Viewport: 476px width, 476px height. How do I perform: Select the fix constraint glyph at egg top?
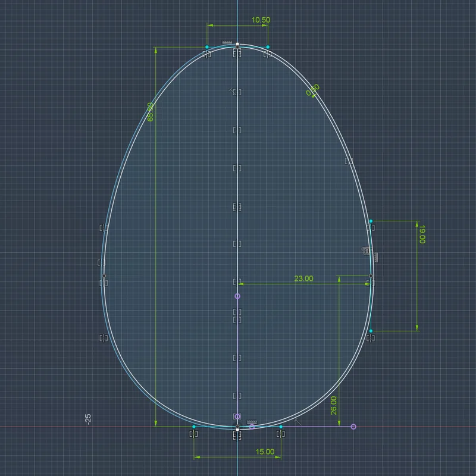pyautogui.click(x=227, y=42)
